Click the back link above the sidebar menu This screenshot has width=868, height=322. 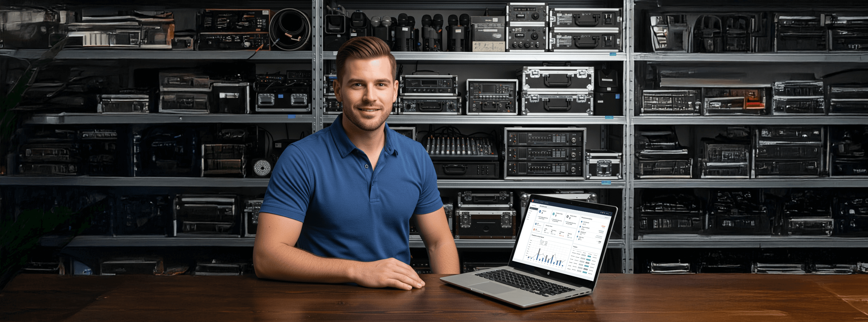tap(534, 206)
